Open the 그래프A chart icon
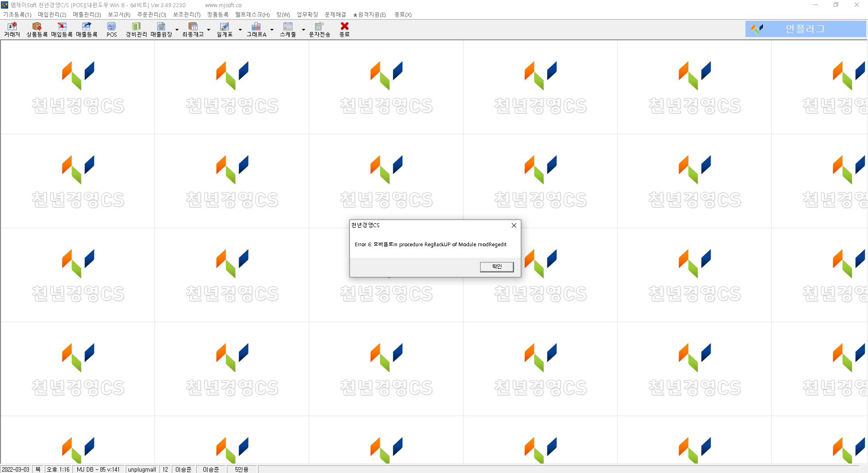 click(x=256, y=30)
